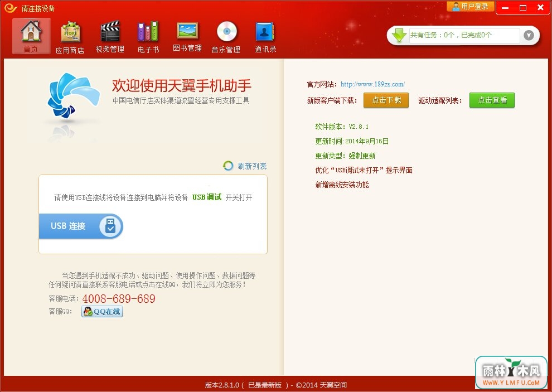Click the 软件版本 V2.8.1 text

(342, 127)
